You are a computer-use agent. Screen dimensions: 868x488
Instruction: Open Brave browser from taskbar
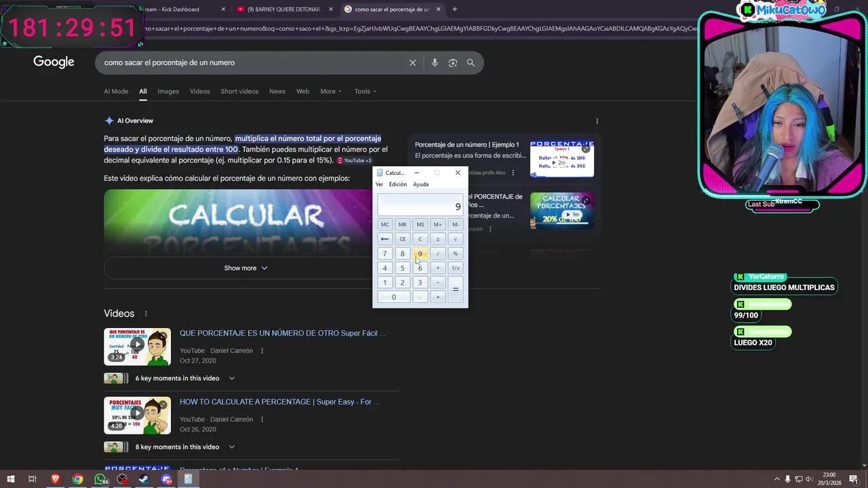56,479
